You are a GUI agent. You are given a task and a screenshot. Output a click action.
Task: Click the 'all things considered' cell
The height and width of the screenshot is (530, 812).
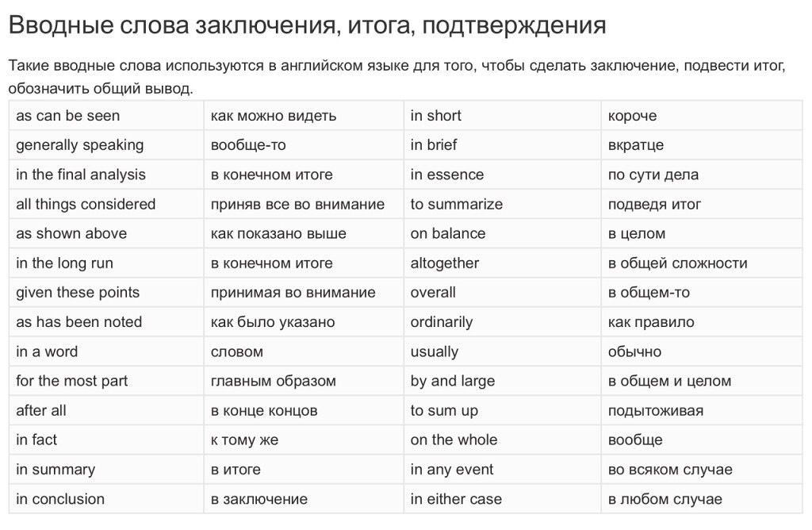(86, 204)
